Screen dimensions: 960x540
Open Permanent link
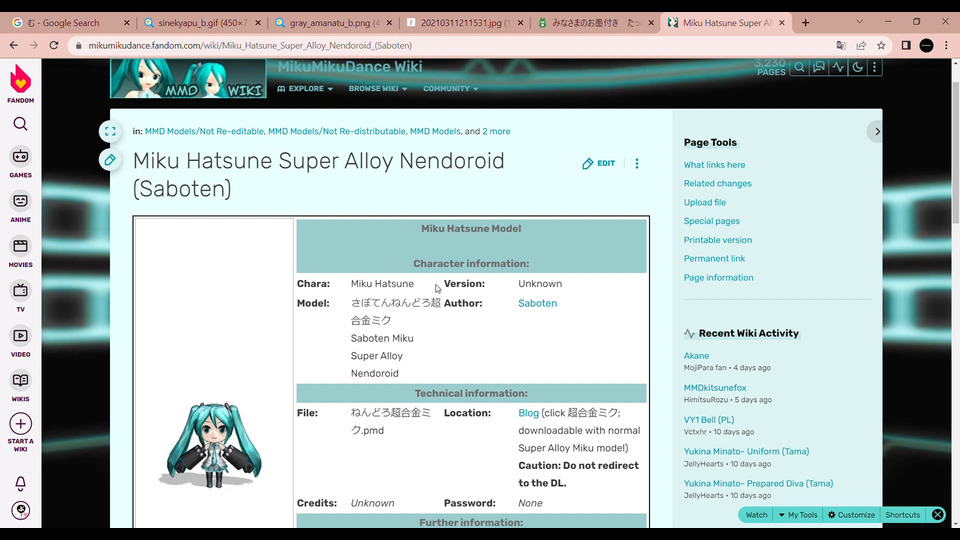(714, 258)
